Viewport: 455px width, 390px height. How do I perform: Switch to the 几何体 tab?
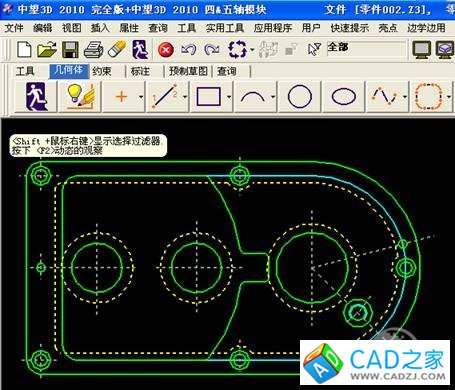point(69,71)
